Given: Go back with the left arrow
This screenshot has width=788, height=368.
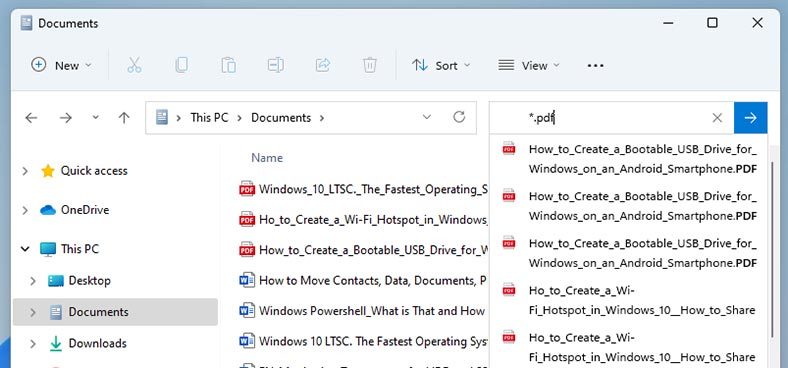Looking at the screenshot, I should click(x=31, y=118).
